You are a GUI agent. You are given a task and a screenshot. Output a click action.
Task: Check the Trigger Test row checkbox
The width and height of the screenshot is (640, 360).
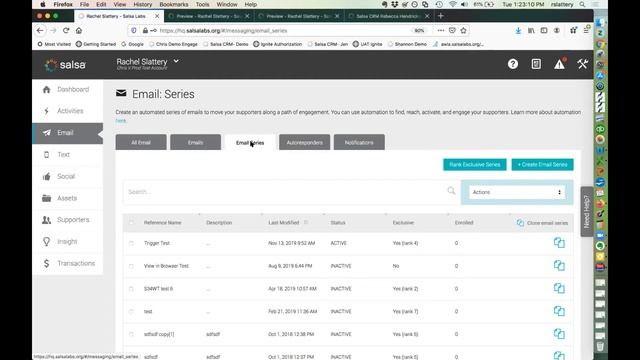click(x=131, y=243)
